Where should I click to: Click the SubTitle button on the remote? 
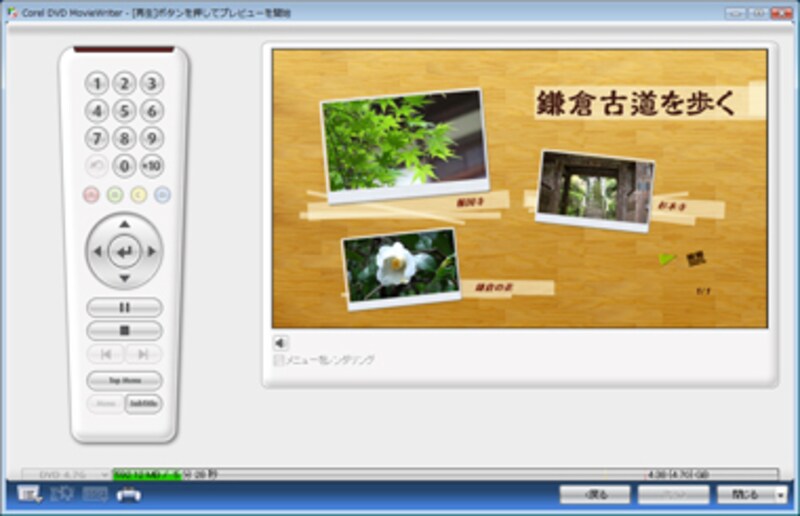(x=143, y=403)
